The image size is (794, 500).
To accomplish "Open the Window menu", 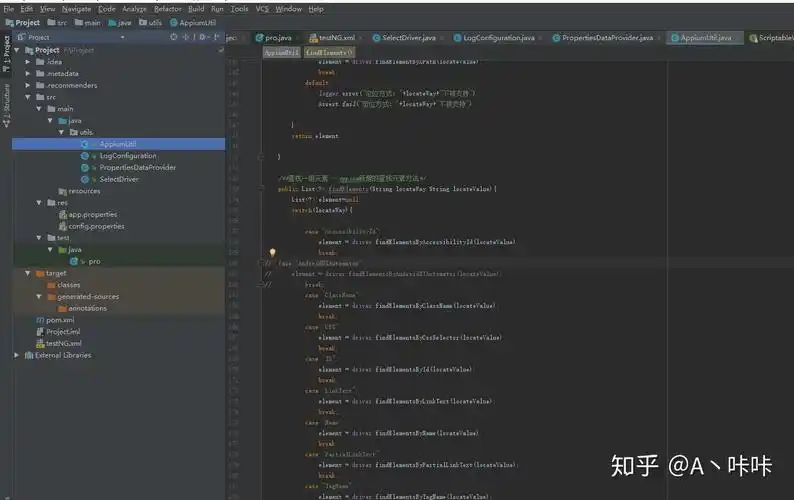I will [x=289, y=9].
